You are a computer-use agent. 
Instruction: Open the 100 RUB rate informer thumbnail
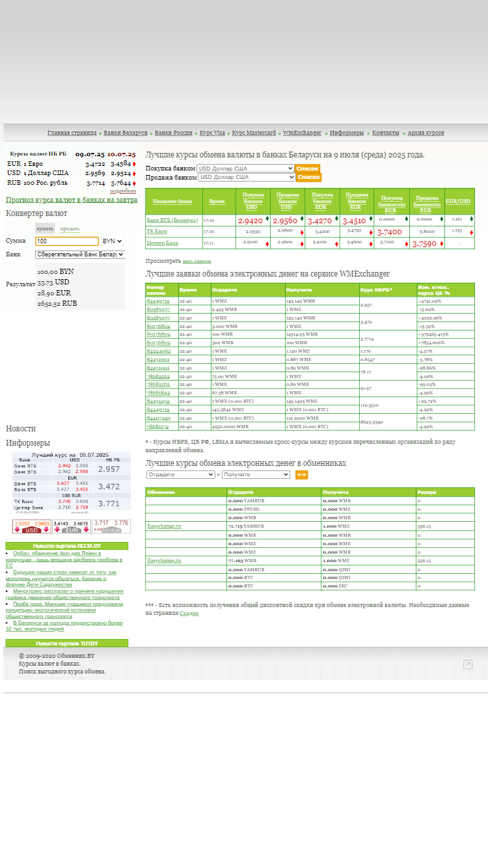click(x=111, y=526)
